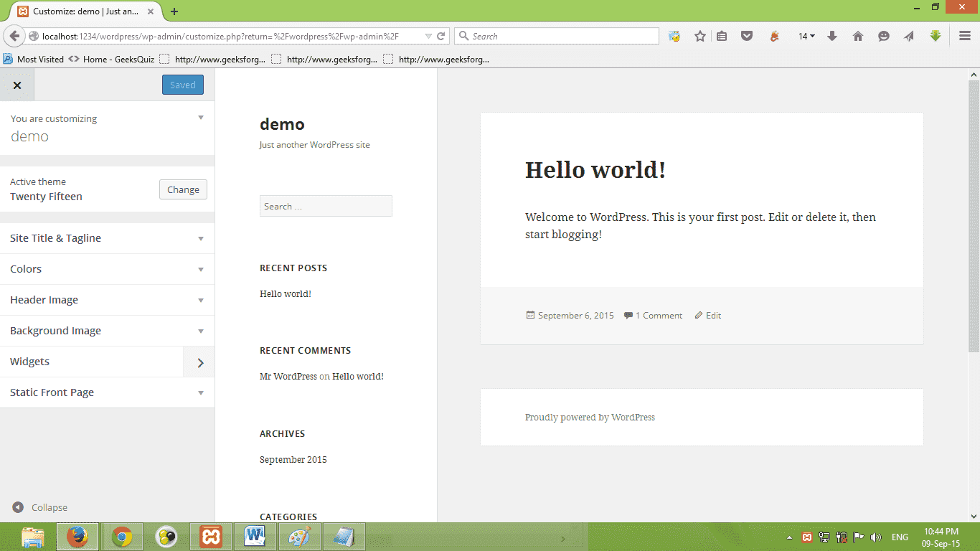This screenshot has height=551, width=980.
Task: Open the Firefox hamburger menu
Action: click(965, 36)
